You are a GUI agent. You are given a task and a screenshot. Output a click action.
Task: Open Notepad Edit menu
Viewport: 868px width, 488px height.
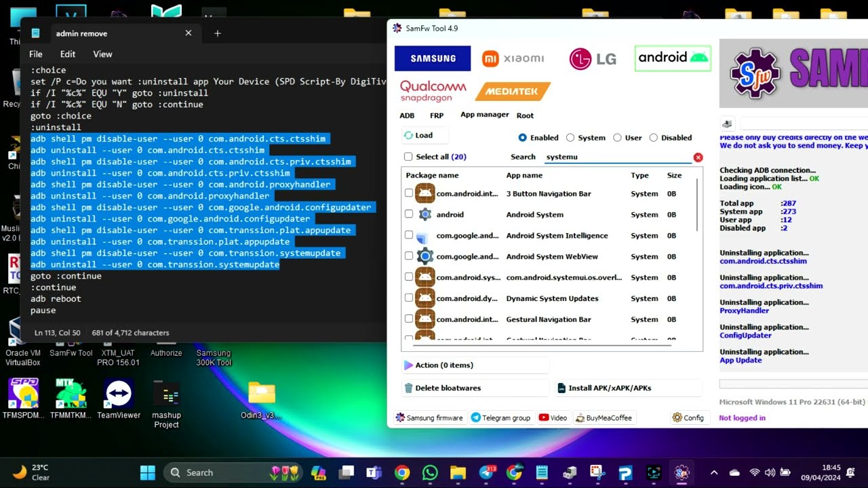68,54
